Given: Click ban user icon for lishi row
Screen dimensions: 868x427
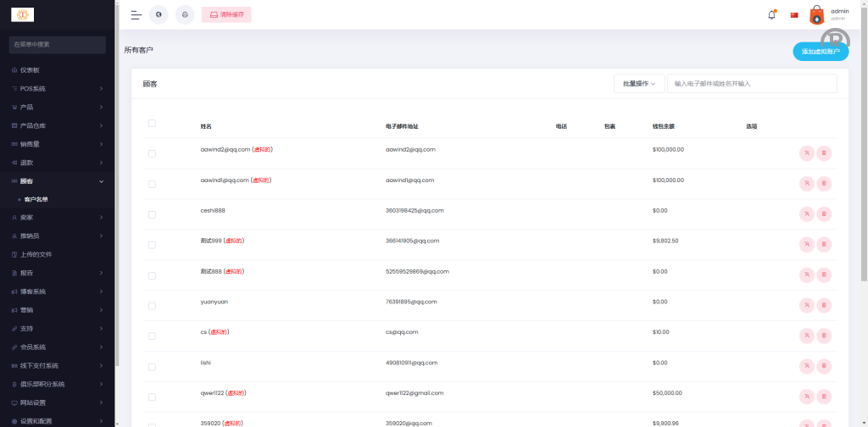Looking at the screenshot, I should (806, 366).
